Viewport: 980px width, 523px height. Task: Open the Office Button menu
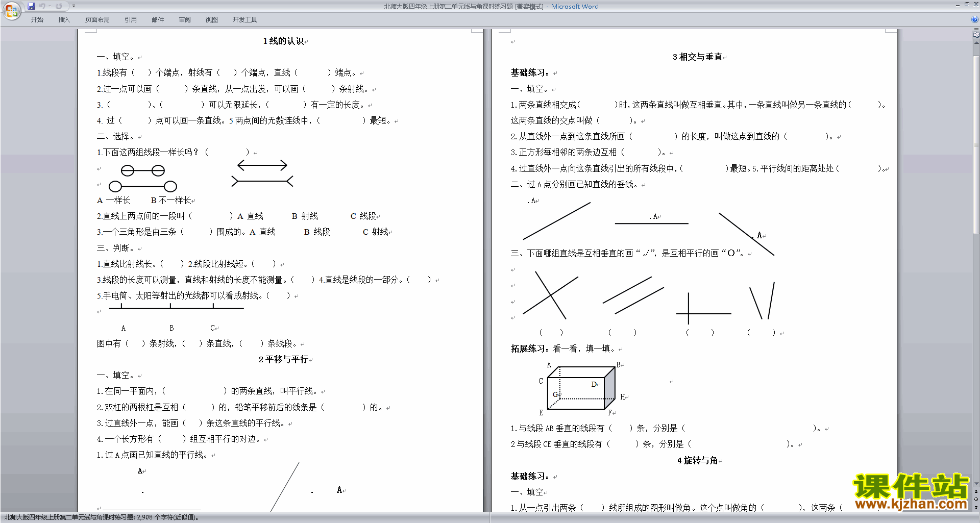[x=12, y=10]
